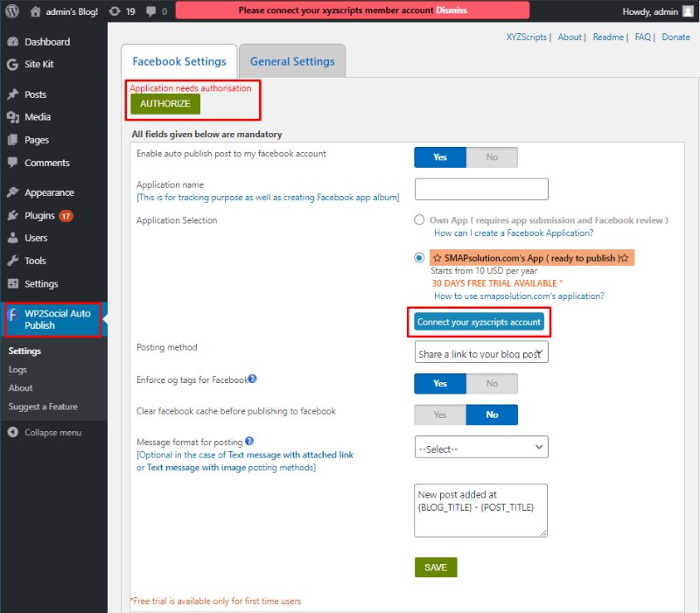This screenshot has width=700, height=613.
Task: Click Collapse menu label
Action: 52,432
